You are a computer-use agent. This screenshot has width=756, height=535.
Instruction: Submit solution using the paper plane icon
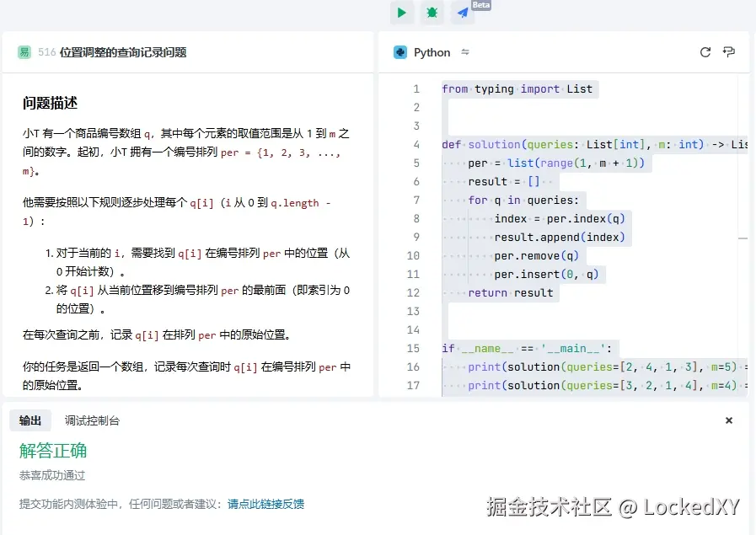coord(462,13)
